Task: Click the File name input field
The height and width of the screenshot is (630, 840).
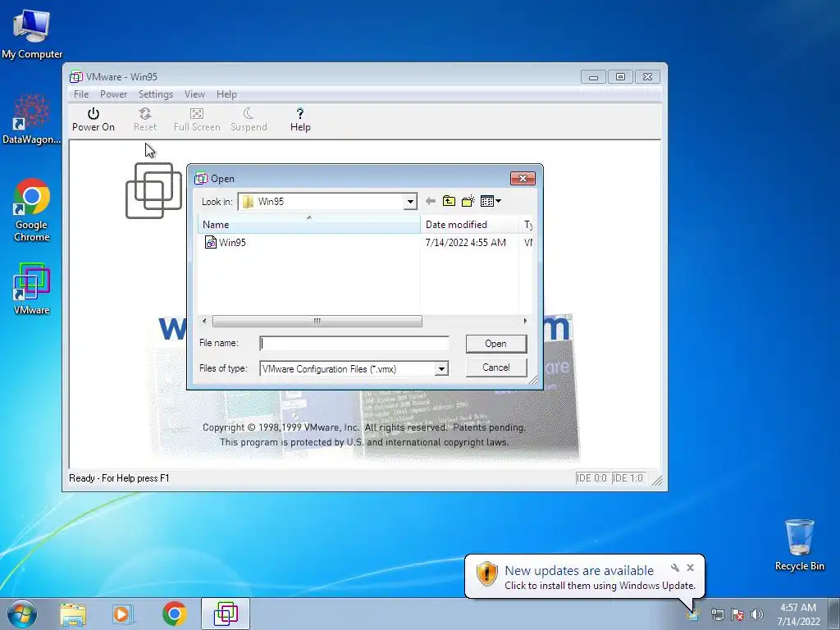Action: (x=354, y=344)
